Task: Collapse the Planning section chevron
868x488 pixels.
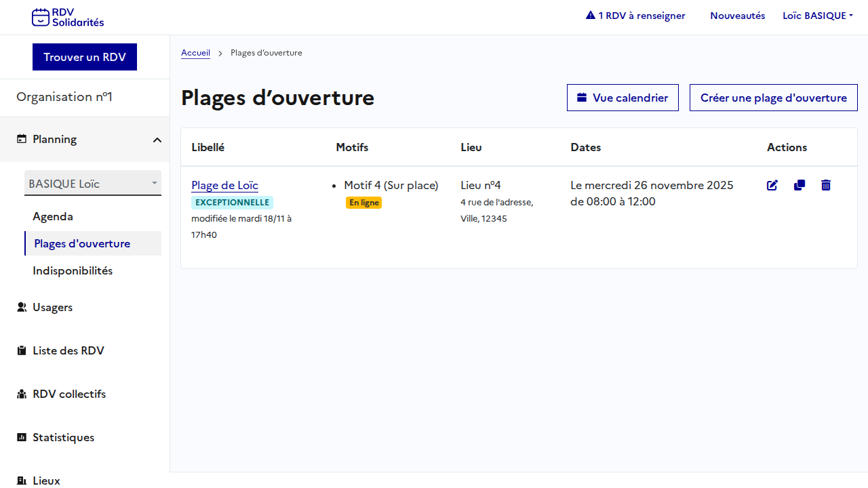Action: 157,140
